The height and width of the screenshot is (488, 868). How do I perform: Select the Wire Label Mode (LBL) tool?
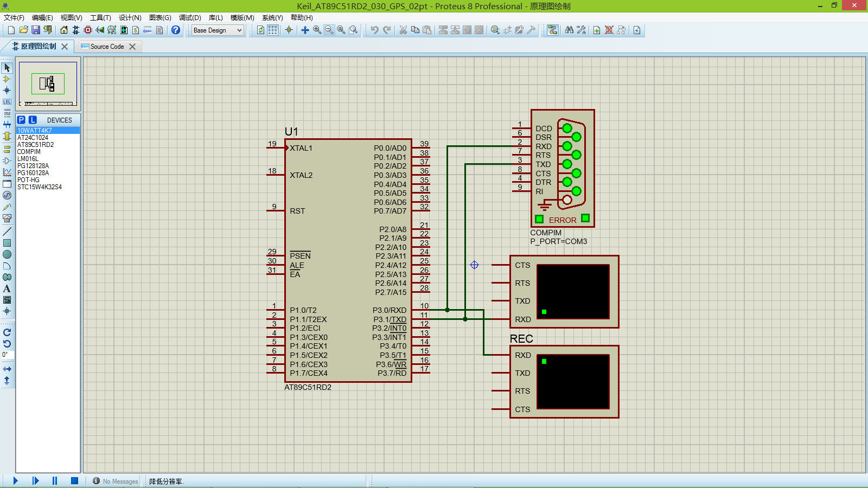point(7,101)
